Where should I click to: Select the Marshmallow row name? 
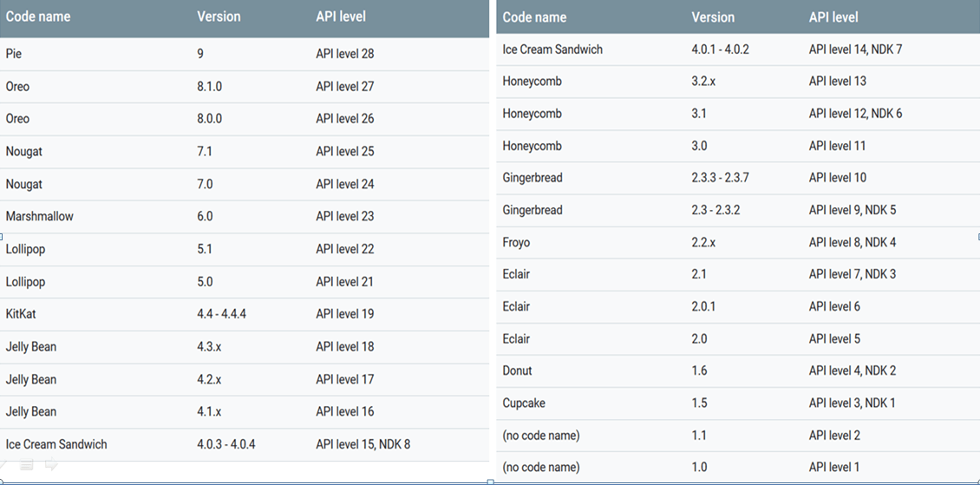tap(39, 216)
